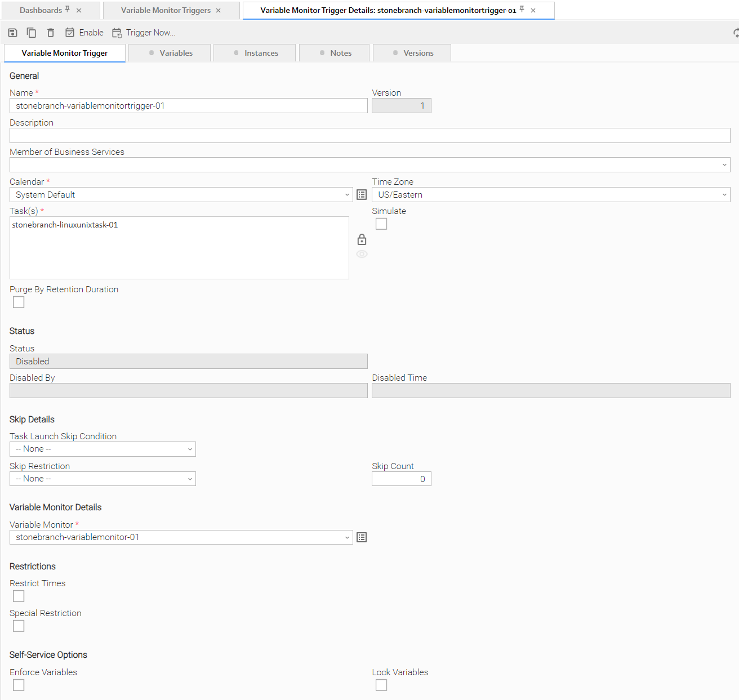Click the Trigger Now button
This screenshot has width=739, height=700.
click(x=144, y=33)
